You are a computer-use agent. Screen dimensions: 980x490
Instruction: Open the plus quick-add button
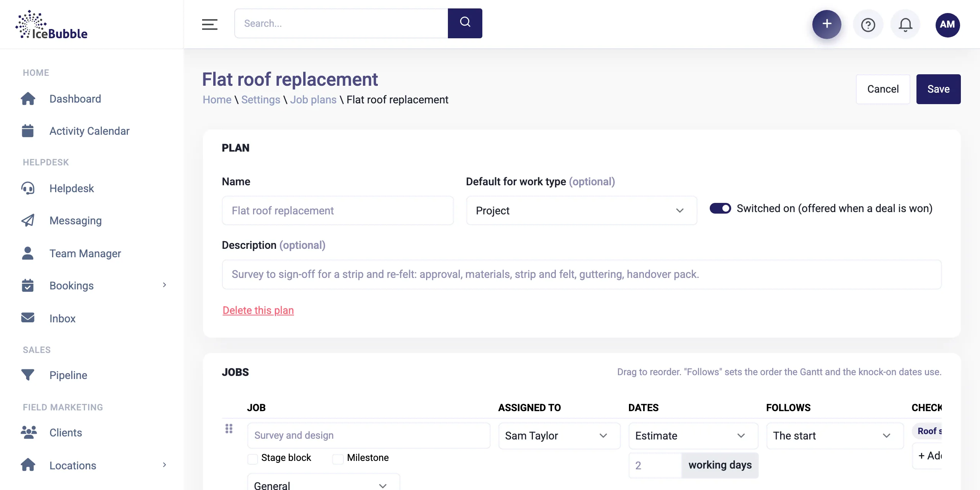click(x=826, y=24)
